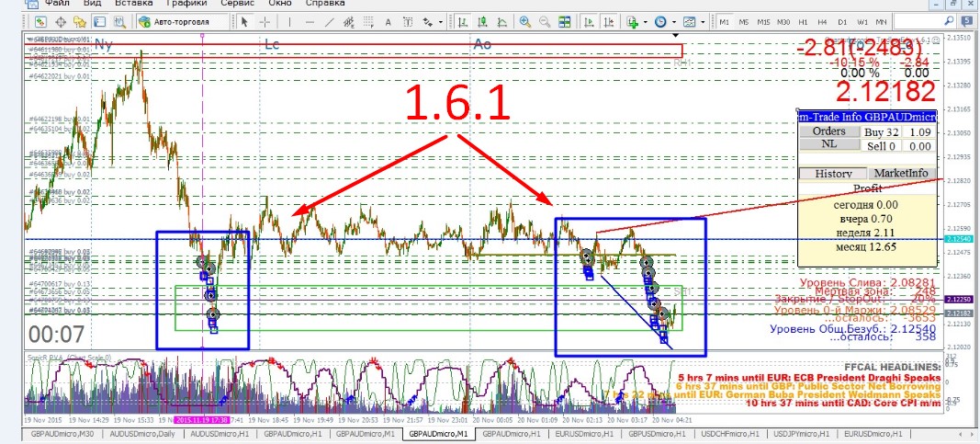The image size is (980, 444).
Task: Select the crosshair tool
Action: 265,22
